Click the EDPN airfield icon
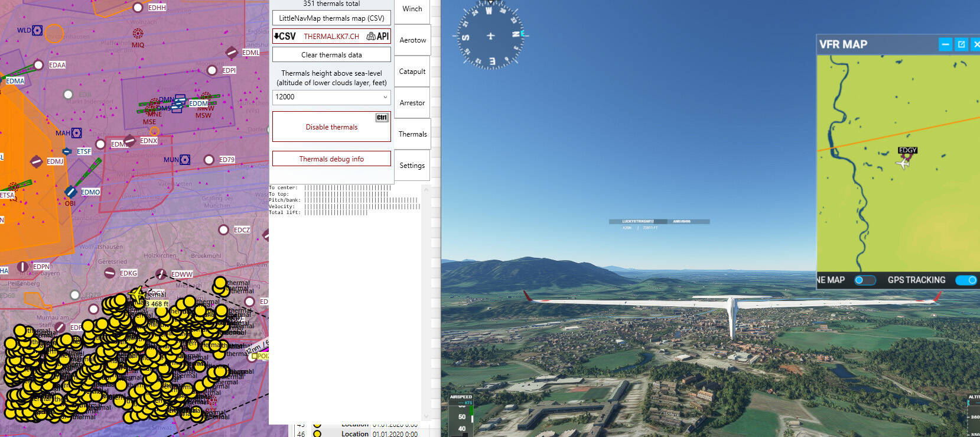Screen dimensions: 980x437 (22, 267)
